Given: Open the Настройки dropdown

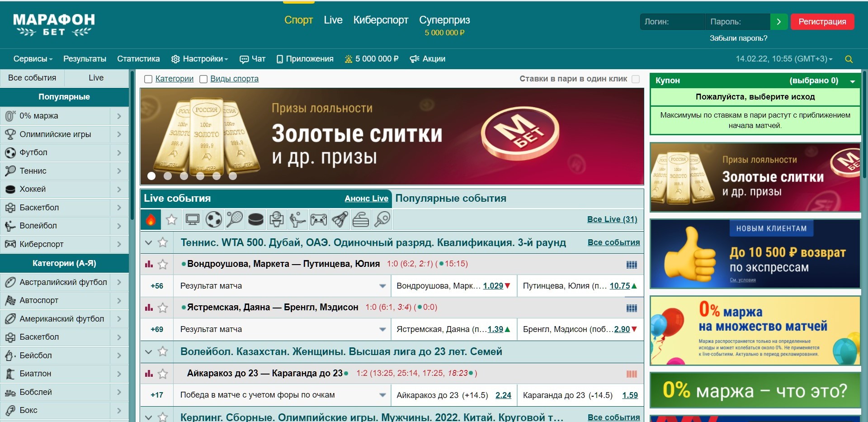Looking at the screenshot, I should 199,59.
